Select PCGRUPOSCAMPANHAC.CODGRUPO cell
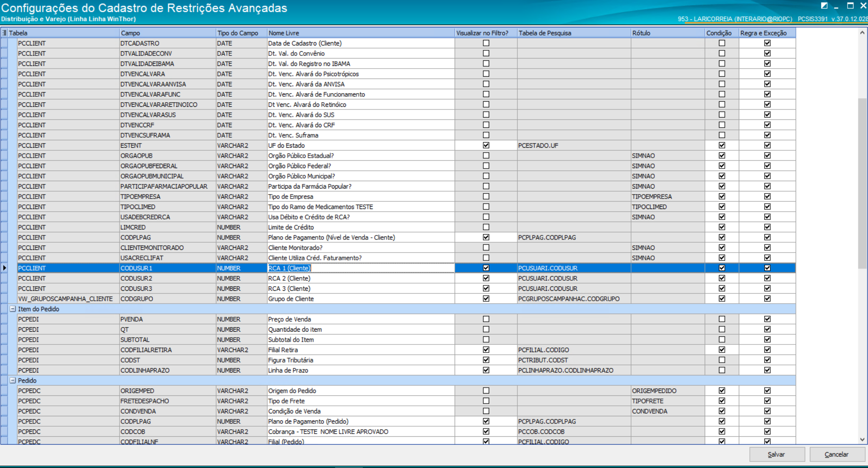The image size is (868, 468). pyautogui.click(x=574, y=299)
